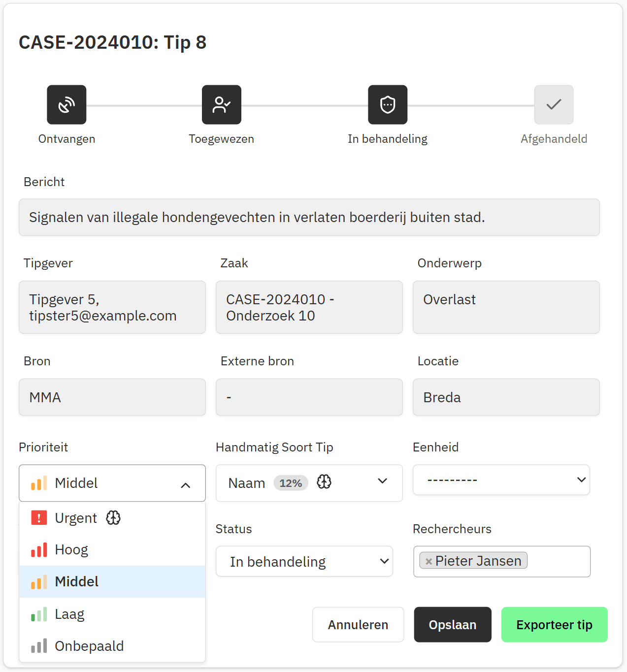Click the red exclamation Urgent icon
This screenshot has width=627, height=672.
click(39, 518)
